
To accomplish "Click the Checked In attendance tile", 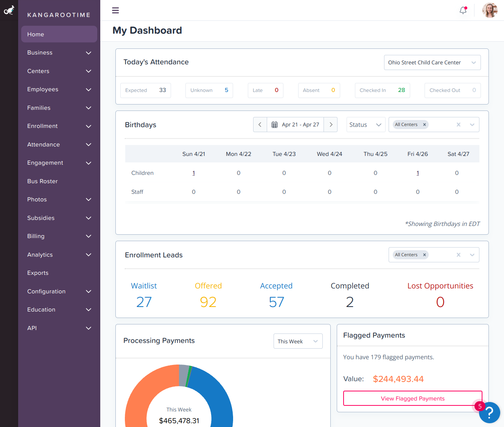I will [x=383, y=90].
